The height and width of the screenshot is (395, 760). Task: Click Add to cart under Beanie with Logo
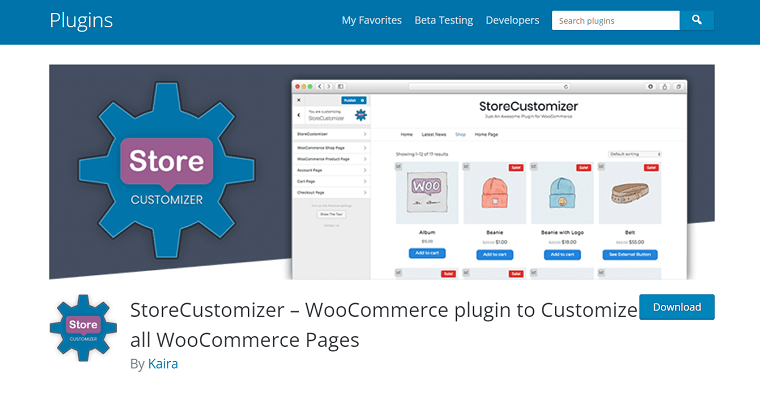coord(562,254)
